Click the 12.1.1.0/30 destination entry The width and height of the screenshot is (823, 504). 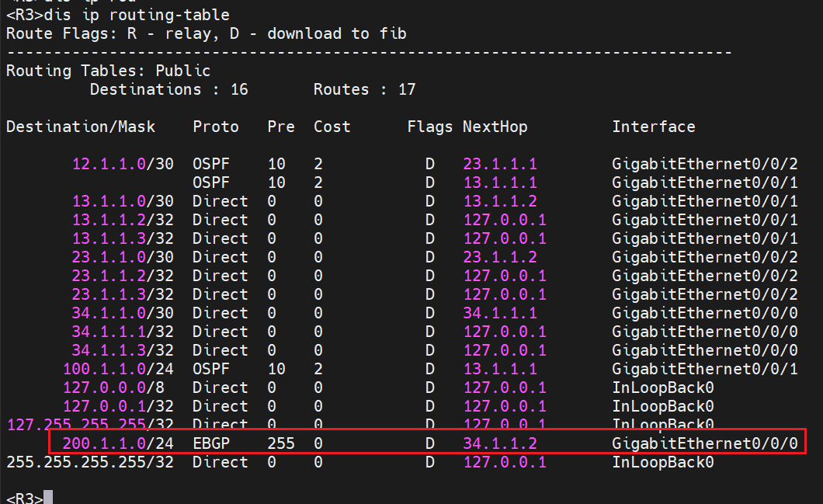[123, 164]
